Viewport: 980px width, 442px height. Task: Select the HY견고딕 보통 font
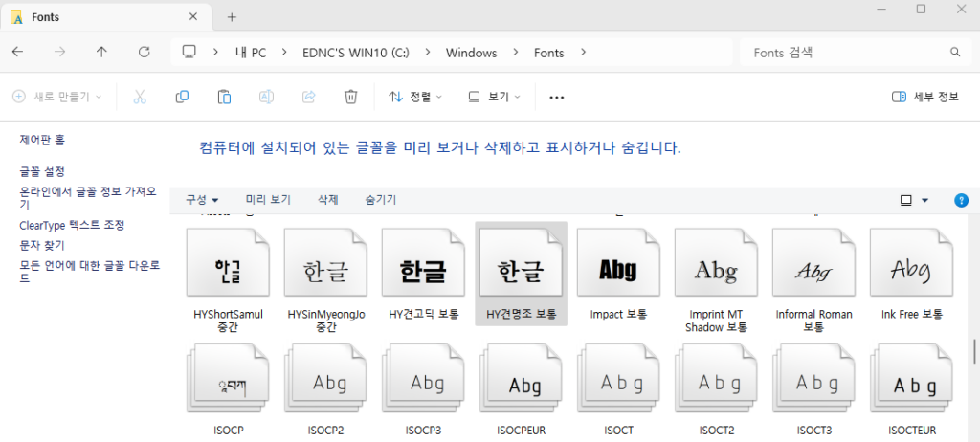423,274
